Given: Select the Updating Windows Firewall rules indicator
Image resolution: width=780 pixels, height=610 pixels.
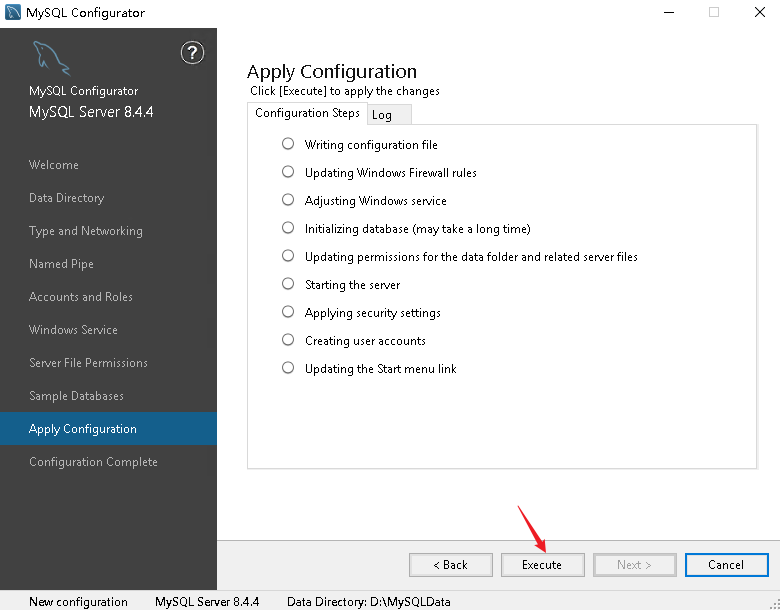Looking at the screenshot, I should (x=288, y=172).
